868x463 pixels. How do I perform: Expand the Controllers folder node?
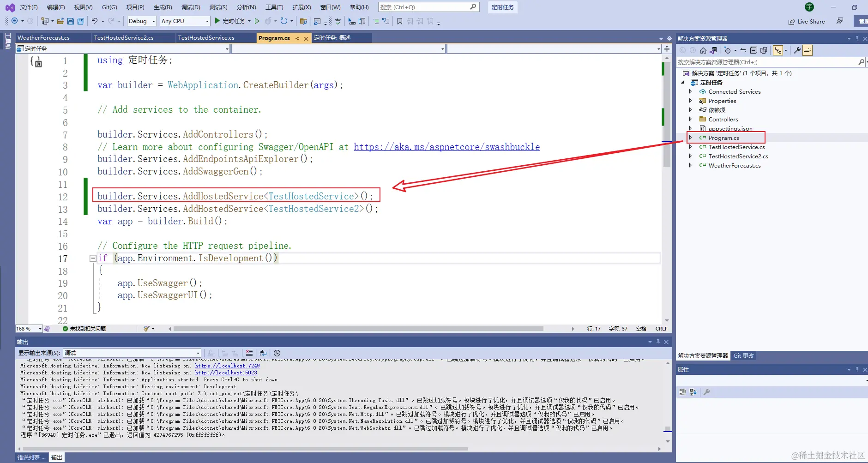(x=690, y=119)
